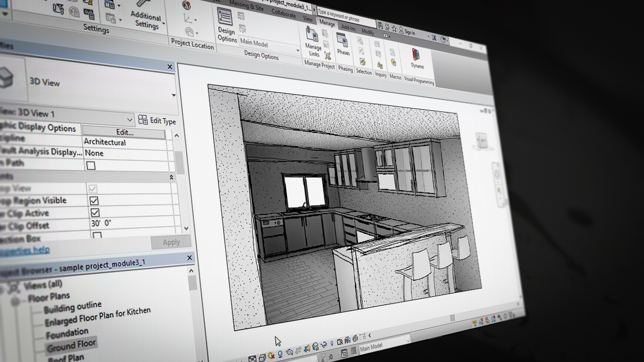Toggle the Sun Path checkbox
Image resolution: width=644 pixels, height=362 pixels.
[91, 165]
